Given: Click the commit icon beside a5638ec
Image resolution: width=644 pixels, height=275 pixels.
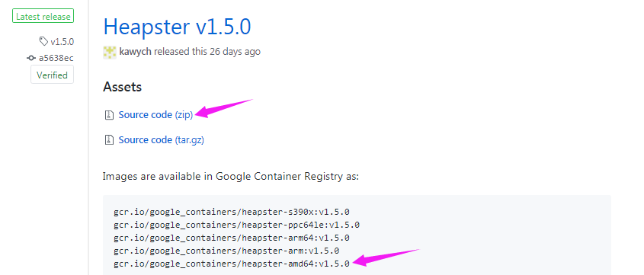Looking at the screenshot, I should pyautogui.click(x=31, y=58).
